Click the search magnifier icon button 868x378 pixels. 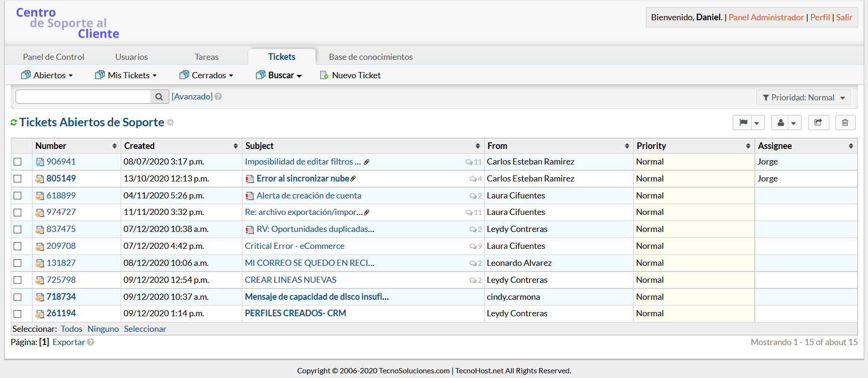pos(159,97)
